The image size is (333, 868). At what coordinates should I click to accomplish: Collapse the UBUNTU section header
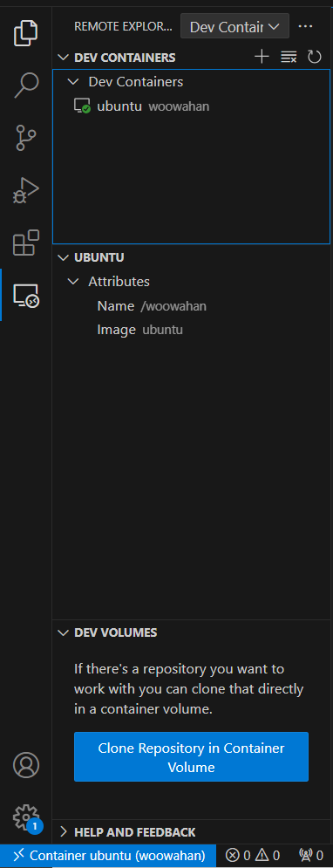point(191,257)
